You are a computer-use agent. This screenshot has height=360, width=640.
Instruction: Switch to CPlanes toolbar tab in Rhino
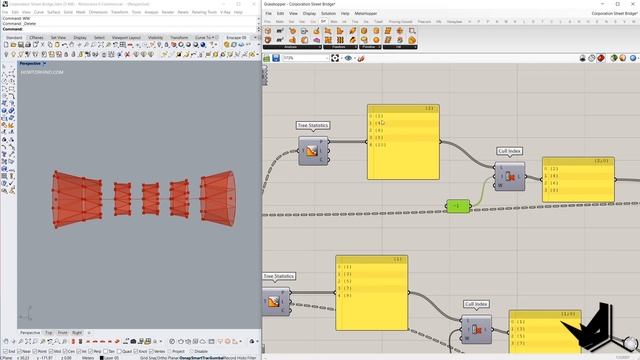36,38
